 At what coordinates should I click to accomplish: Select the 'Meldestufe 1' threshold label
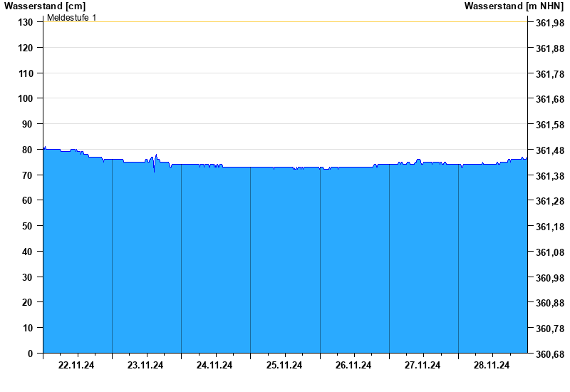[72, 17]
